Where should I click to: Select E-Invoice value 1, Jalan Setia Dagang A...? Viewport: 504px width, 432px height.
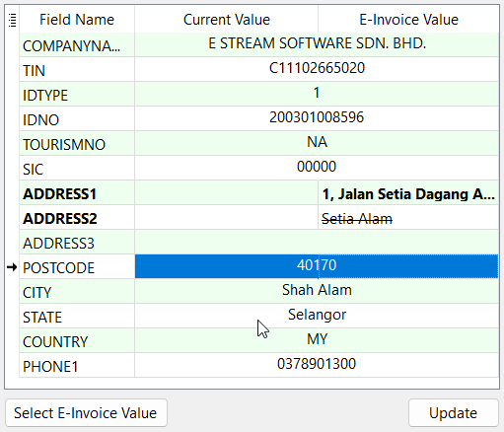[x=408, y=193]
